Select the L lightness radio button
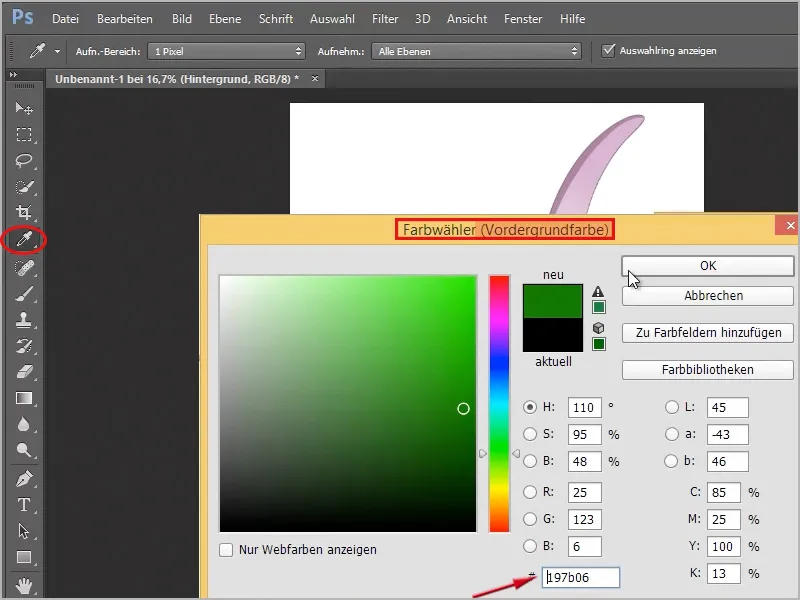 click(x=672, y=407)
